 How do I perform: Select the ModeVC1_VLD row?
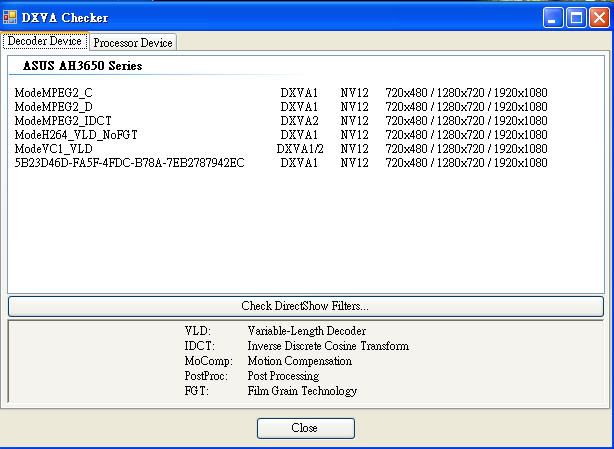[281, 149]
